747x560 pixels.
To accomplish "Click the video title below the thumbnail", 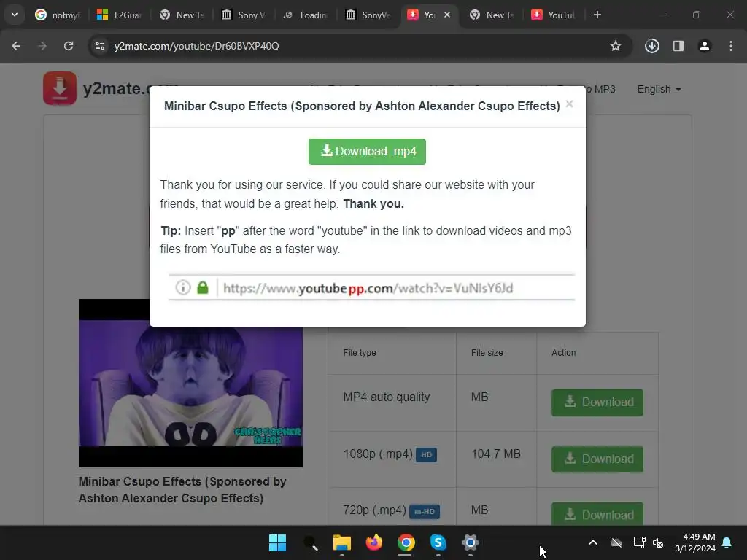I will click(182, 489).
